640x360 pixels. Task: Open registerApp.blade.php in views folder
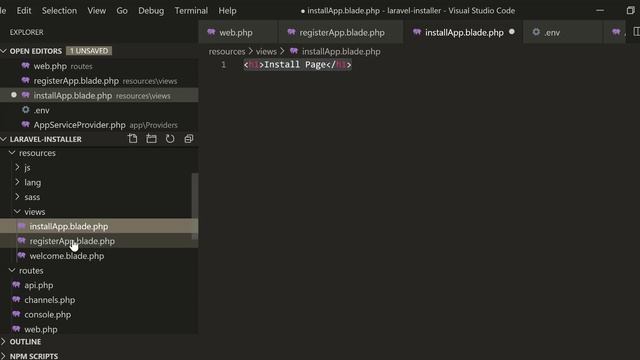[99, 240]
